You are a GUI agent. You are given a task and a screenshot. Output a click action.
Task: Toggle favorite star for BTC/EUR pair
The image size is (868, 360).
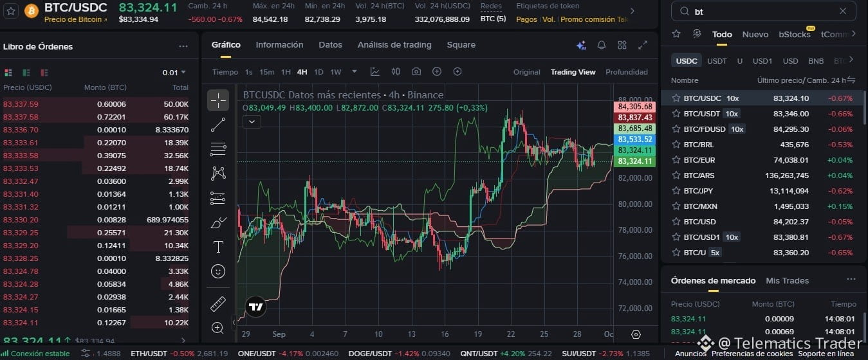point(676,160)
